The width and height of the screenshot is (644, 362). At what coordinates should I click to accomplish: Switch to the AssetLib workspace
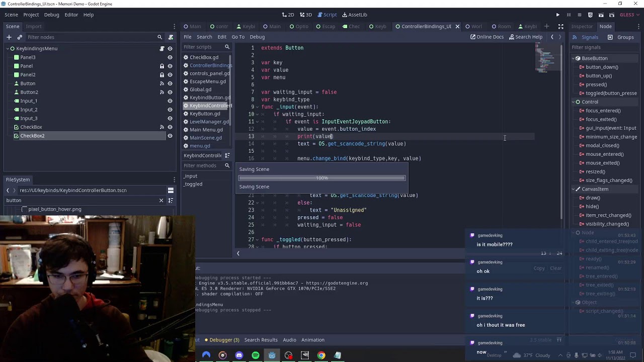point(354,15)
